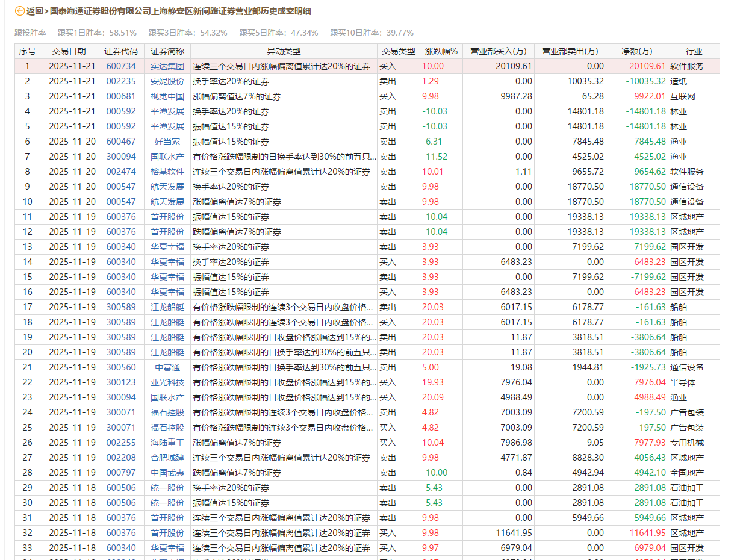Open stock code 002474 link
The width and height of the screenshot is (740, 560).
121,172
